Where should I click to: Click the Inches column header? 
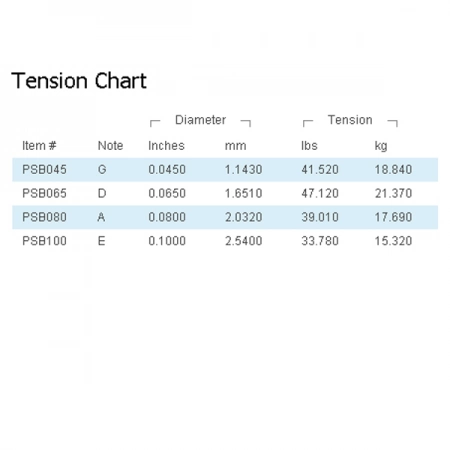point(166,146)
